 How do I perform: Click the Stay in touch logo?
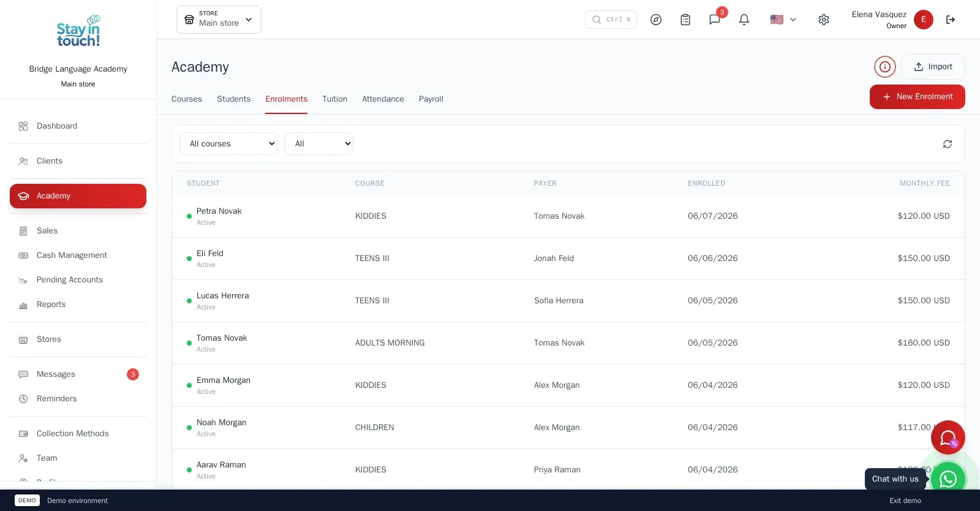[x=78, y=31]
